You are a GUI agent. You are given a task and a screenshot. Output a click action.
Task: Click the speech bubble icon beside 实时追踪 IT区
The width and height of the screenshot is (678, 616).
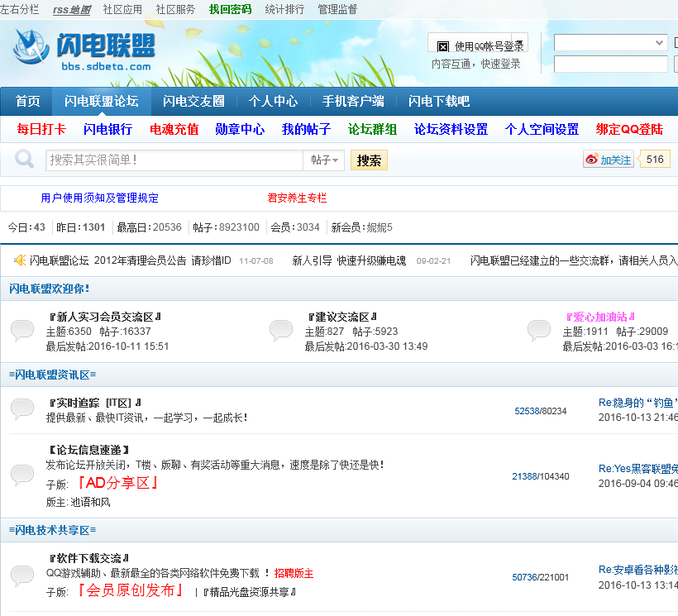pos(22,409)
